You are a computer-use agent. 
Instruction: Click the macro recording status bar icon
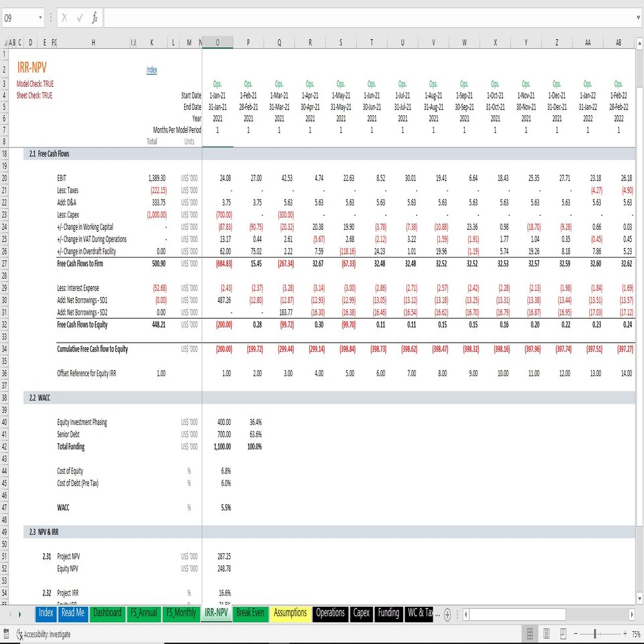6,634
